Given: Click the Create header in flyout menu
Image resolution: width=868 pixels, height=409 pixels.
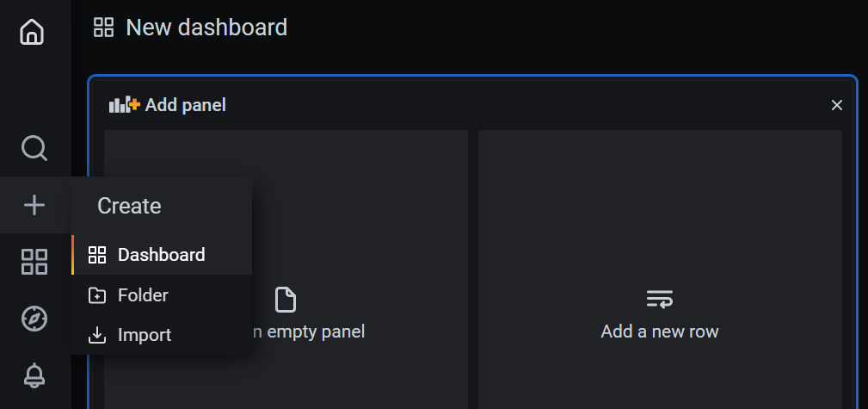Looking at the screenshot, I should 129,206.
